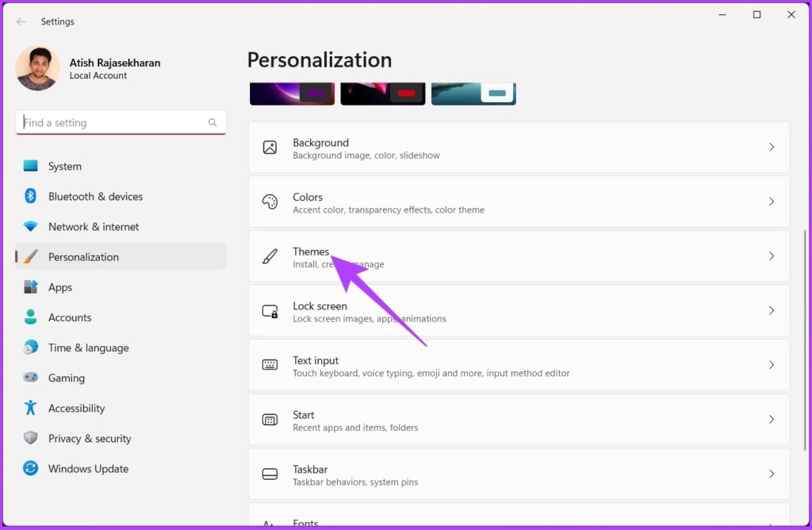Open Taskbar behaviors settings
The height and width of the screenshot is (530, 812).
coord(519,474)
